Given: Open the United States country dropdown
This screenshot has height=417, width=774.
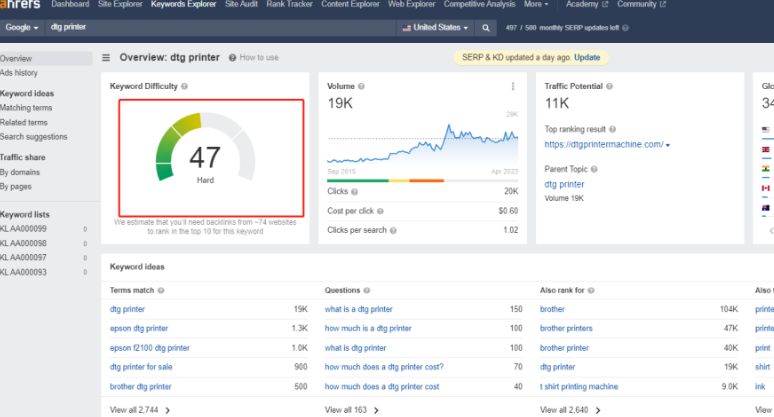Looking at the screenshot, I should 435,27.
